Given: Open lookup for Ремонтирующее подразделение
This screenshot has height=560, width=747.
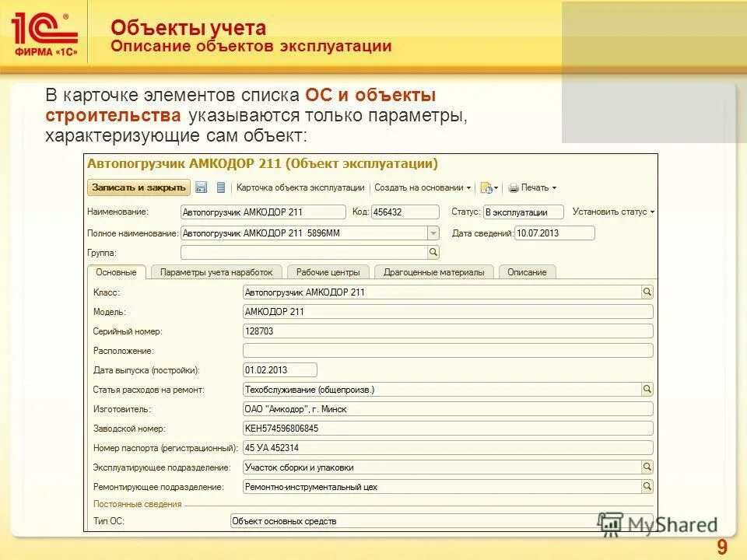Looking at the screenshot, I should point(647,485).
